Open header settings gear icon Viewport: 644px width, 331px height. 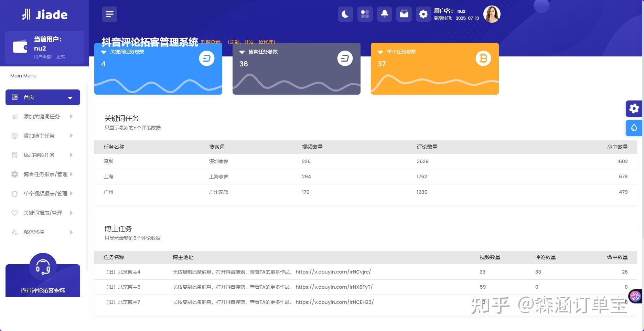tap(423, 14)
